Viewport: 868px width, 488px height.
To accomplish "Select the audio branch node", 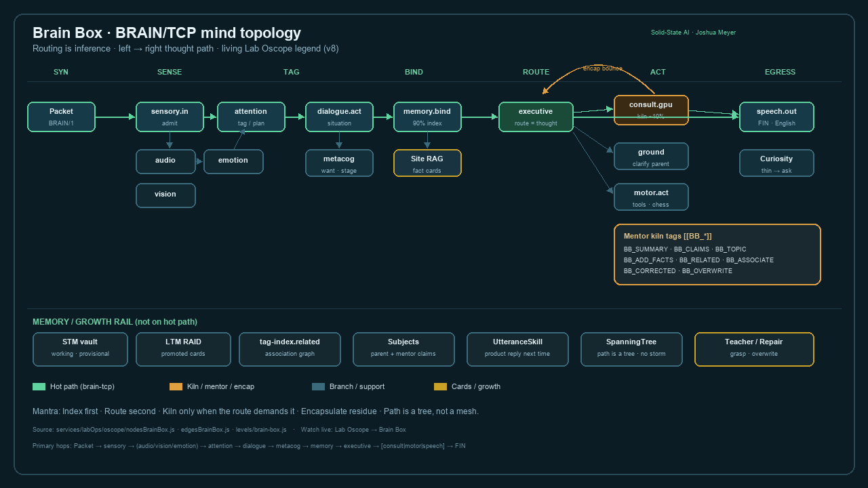I will (165, 161).
